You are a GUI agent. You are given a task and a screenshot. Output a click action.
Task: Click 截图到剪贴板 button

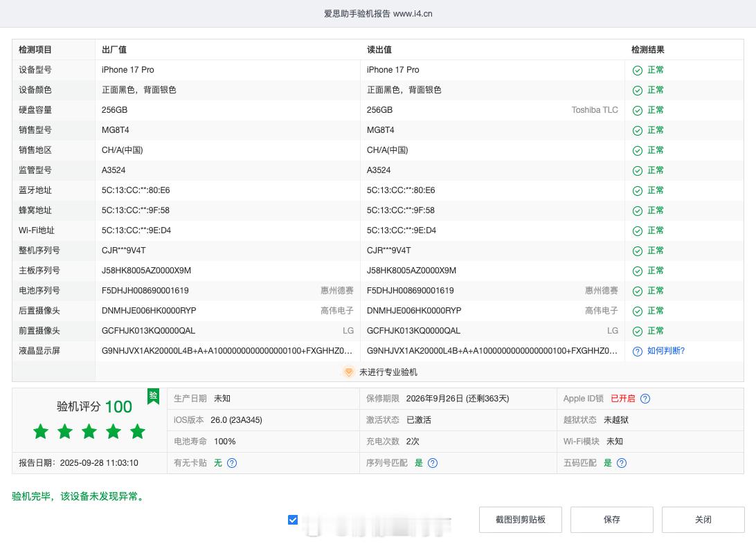[x=521, y=519]
